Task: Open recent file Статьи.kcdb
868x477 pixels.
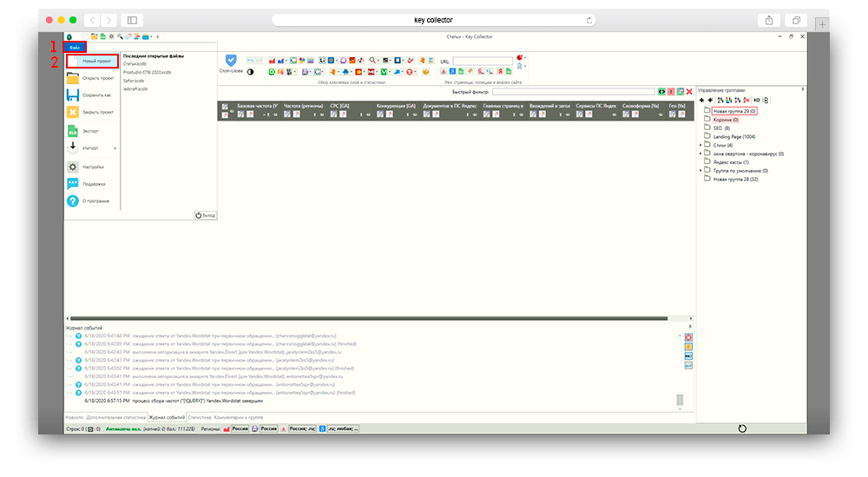Action: [x=135, y=64]
